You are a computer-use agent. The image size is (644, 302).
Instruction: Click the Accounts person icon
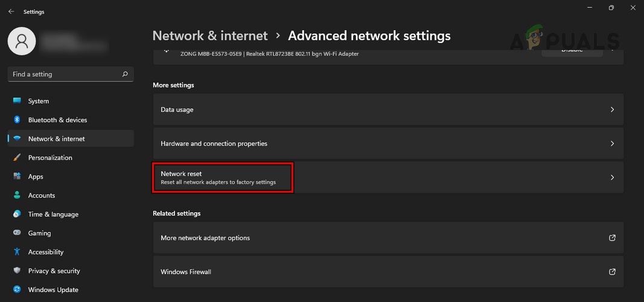17,195
